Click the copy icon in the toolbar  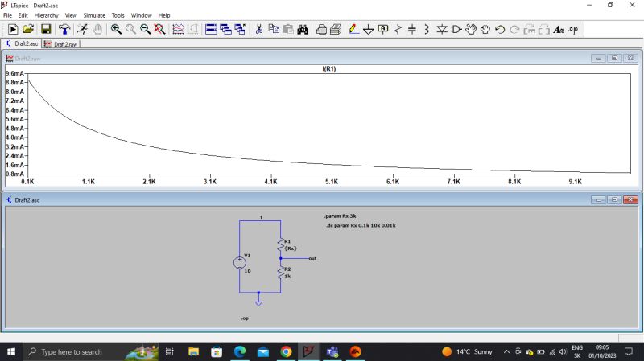(274, 29)
